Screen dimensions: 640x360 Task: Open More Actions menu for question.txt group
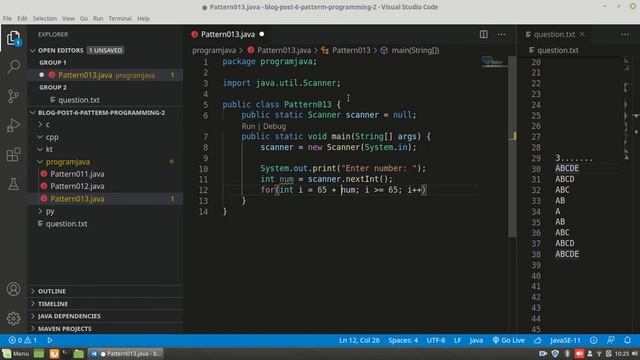click(x=625, y=34)
